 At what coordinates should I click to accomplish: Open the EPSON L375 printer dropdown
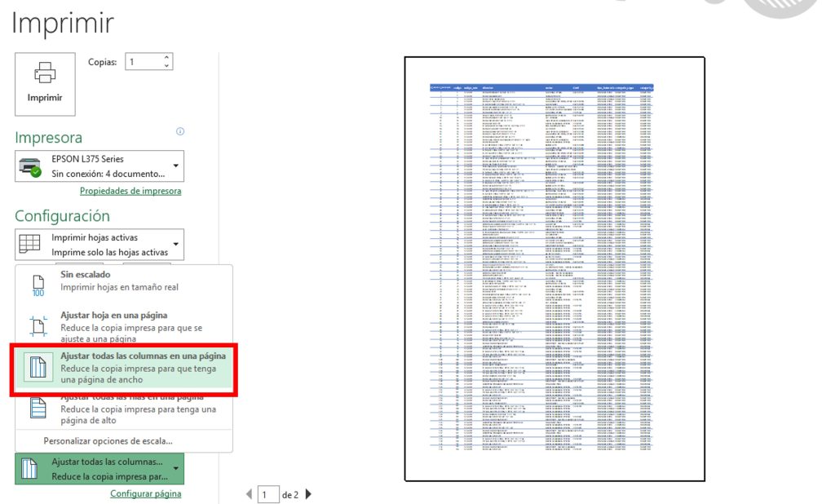[x=99, y=166]
